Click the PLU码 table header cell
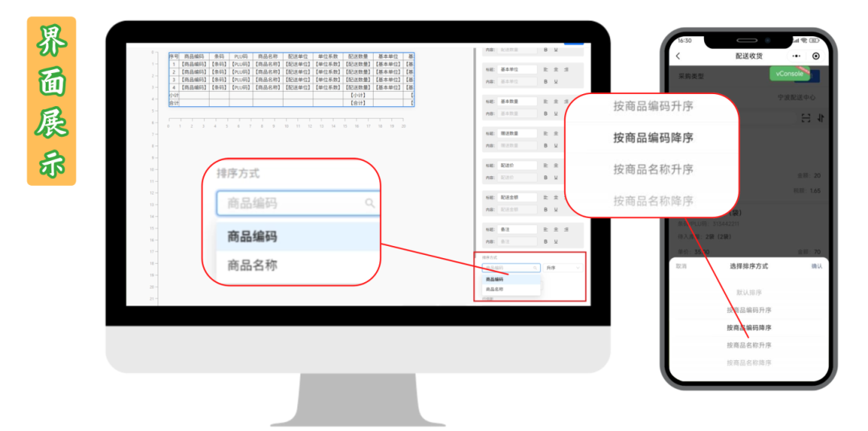The height and width of the screenshot is (431, 868). (241, 56)
